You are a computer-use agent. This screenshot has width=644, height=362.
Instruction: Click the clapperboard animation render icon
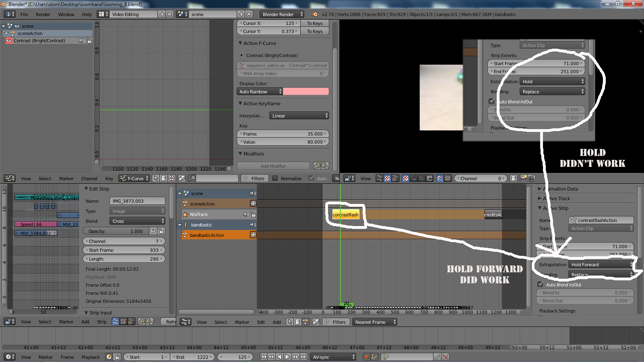click(531, 178)
